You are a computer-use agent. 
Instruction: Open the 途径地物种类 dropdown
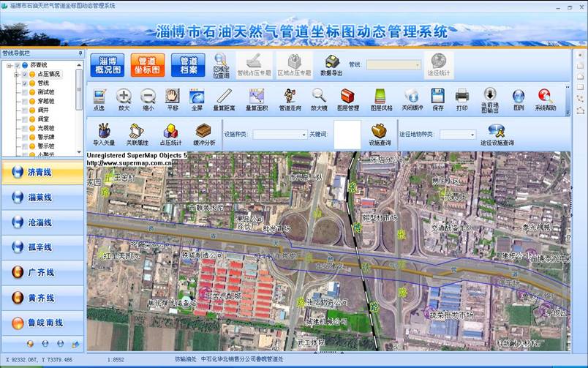coord(458,135)
